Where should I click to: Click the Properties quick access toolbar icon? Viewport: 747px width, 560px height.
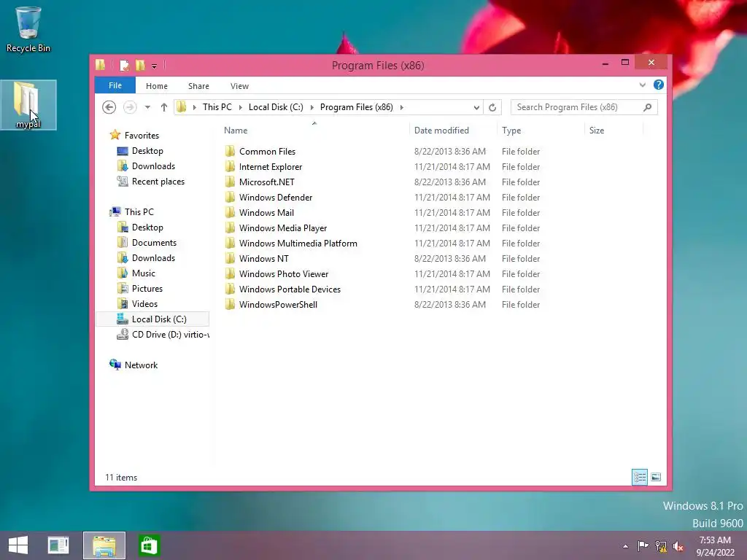(x=124, y=65)
